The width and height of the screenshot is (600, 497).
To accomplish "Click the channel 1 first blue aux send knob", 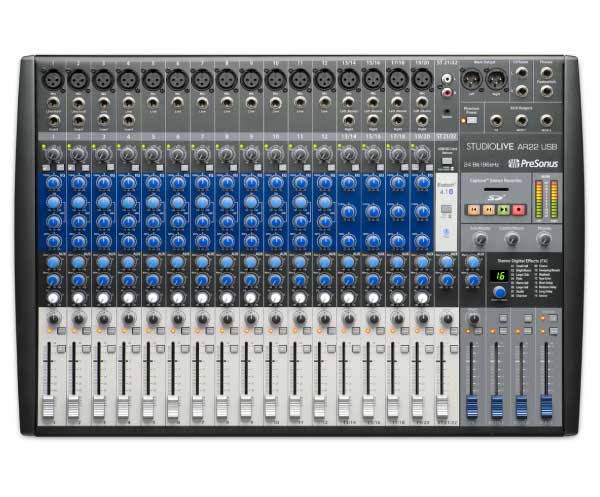I will 53,262.
